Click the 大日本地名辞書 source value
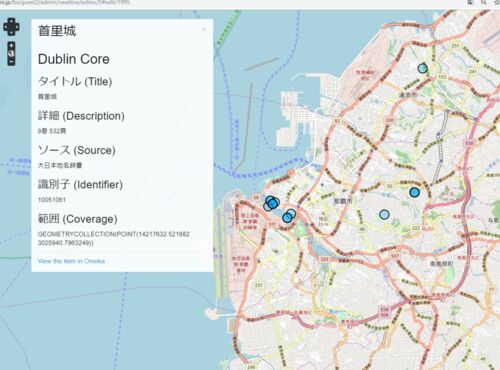Viewport: 500px width, 370px height. pyautogui.click(x=60, y=165)
